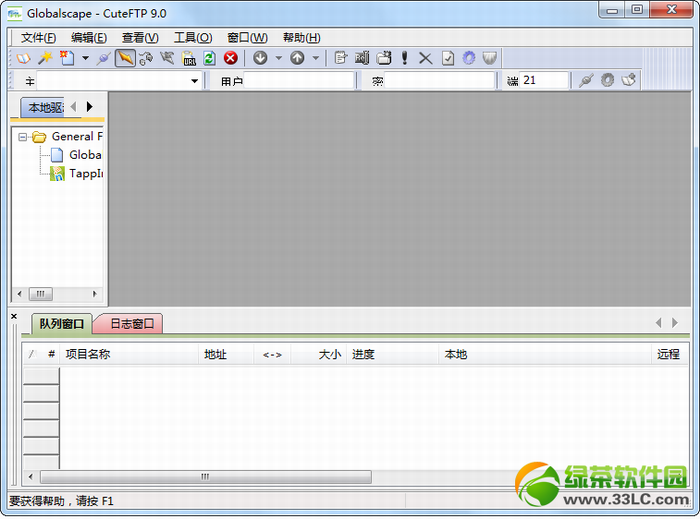The height and width of the screenshot is (519, 700).
Task: Sort queue by 进度 column
Action: point(392,354)
